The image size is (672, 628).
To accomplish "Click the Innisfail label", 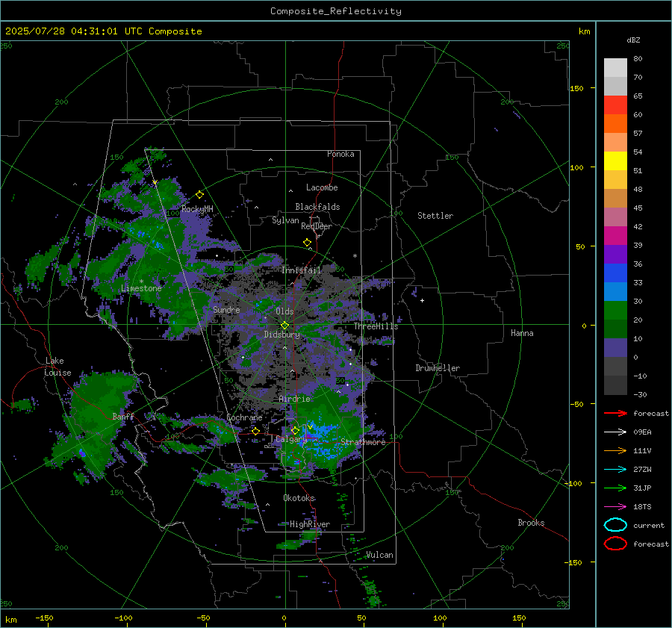I will (x=302, y=270).
